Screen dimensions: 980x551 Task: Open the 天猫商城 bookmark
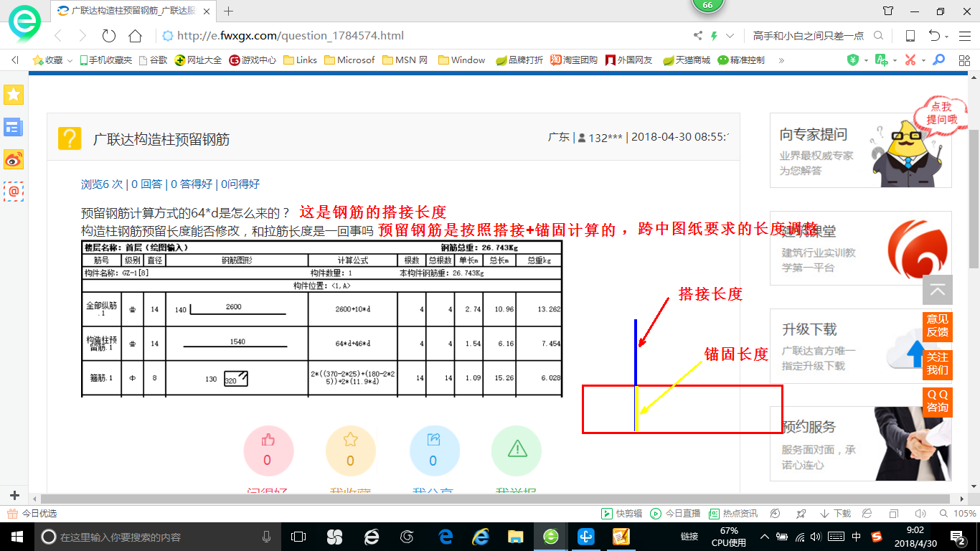tap(687, 60)
